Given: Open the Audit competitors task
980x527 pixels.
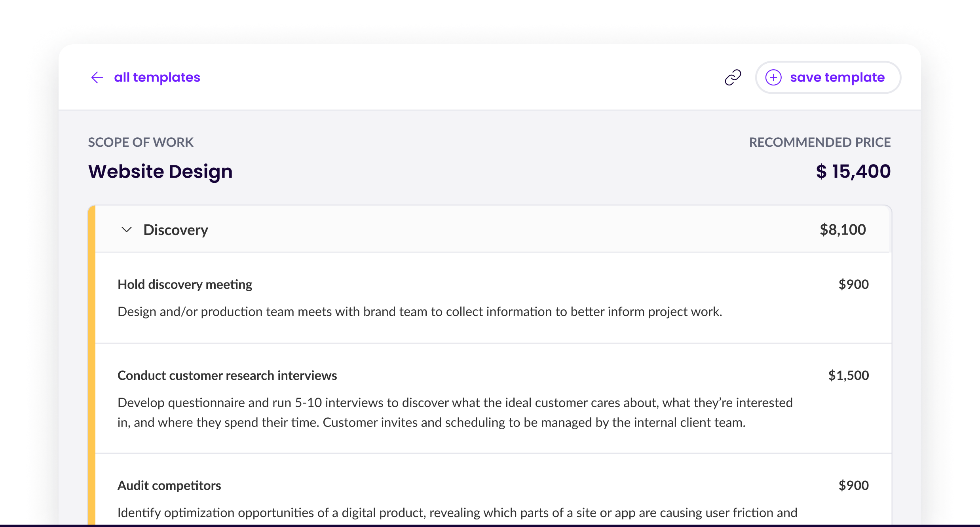Looking at the screenshot, I should coord(169,485).
